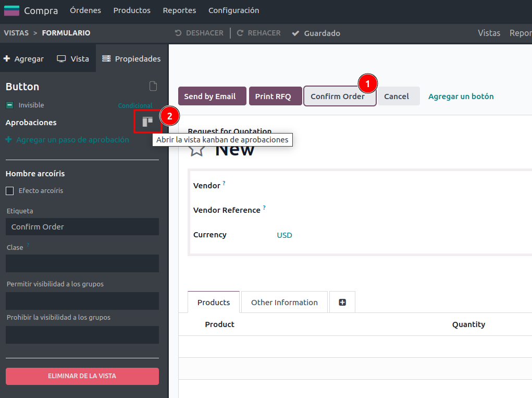Select the Confirm Order button
Screen dimensions: 532x398
[340, 97]
